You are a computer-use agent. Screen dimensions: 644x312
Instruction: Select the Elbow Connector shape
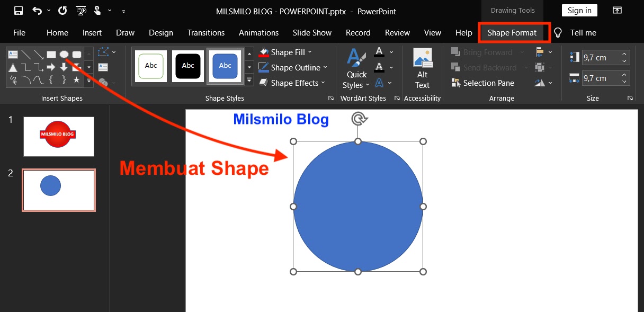tap(26, 67)
